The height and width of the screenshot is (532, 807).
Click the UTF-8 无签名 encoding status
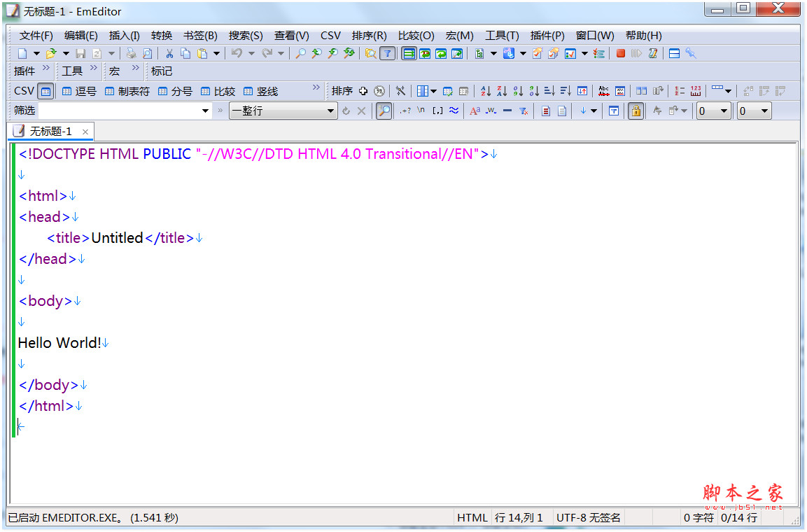pyautogui.click(x=588, y=518)
